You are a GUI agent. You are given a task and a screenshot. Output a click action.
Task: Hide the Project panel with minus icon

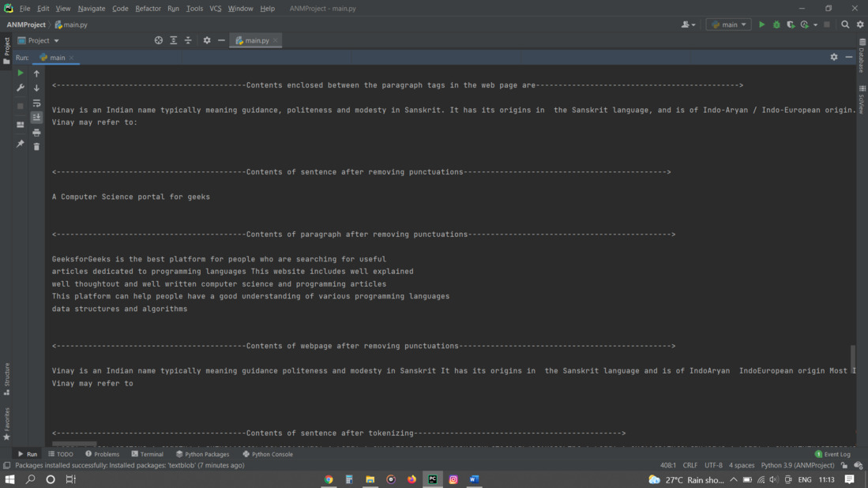pos(221,40)
